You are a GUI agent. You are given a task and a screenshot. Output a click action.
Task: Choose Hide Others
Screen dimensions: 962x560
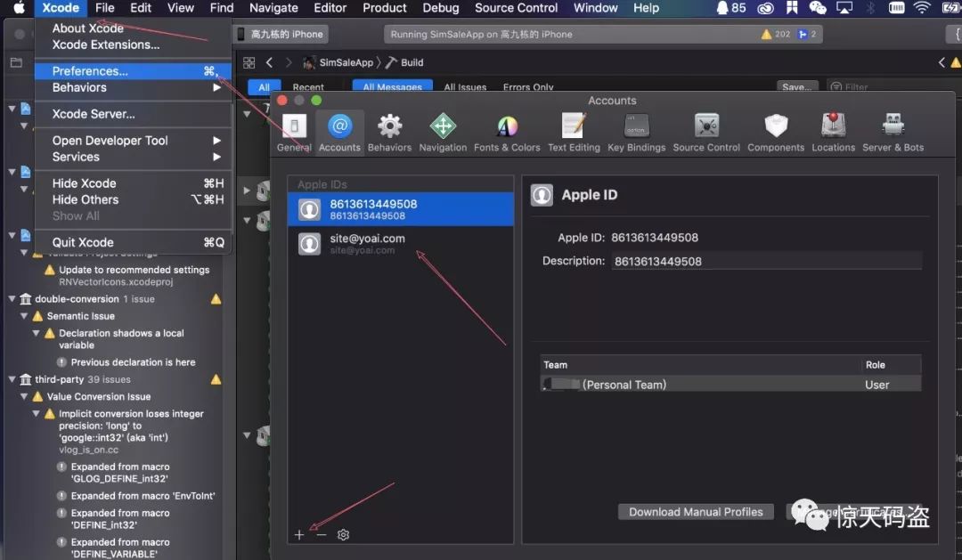pos(133,199)
